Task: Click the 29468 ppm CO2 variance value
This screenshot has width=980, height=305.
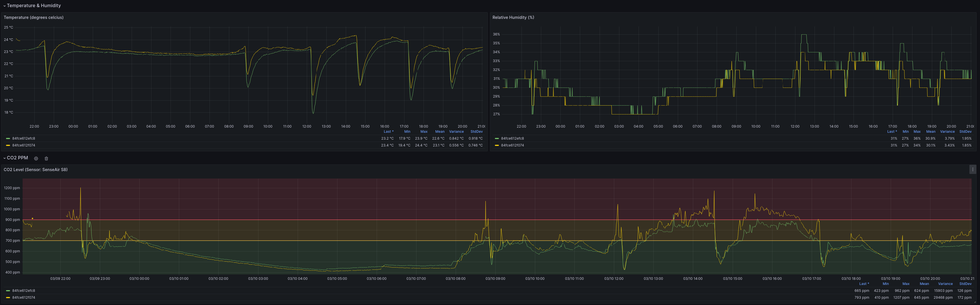Action: [943, 297]
